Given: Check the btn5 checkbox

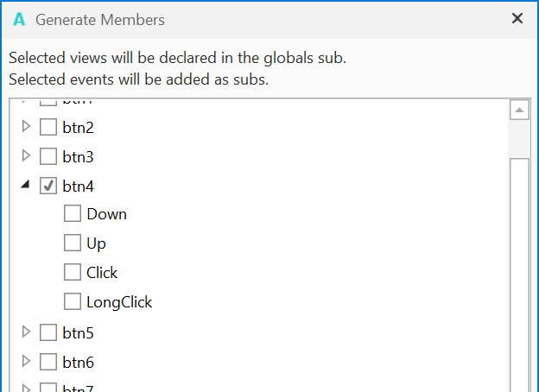Looking at the screenshot, I should 48,332.
